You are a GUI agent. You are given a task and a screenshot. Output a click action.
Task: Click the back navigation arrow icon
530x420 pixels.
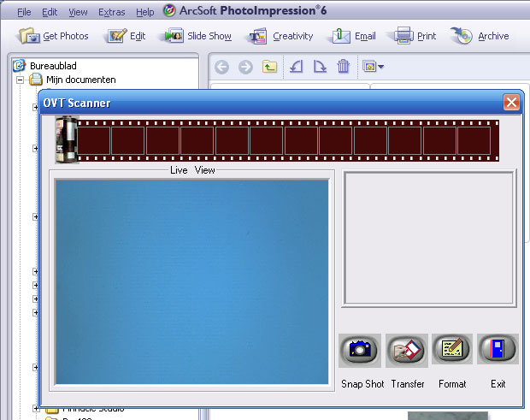click(221, 67)
